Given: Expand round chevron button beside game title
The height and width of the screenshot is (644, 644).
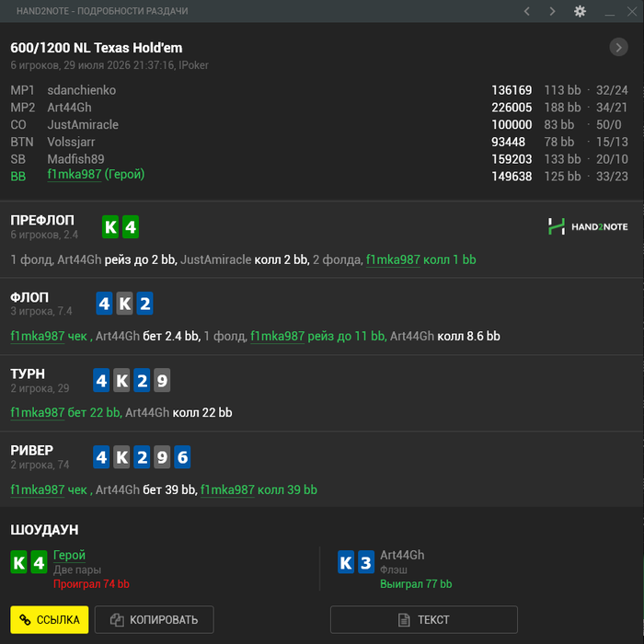Looking at the screenshot, I should (618, 48).
